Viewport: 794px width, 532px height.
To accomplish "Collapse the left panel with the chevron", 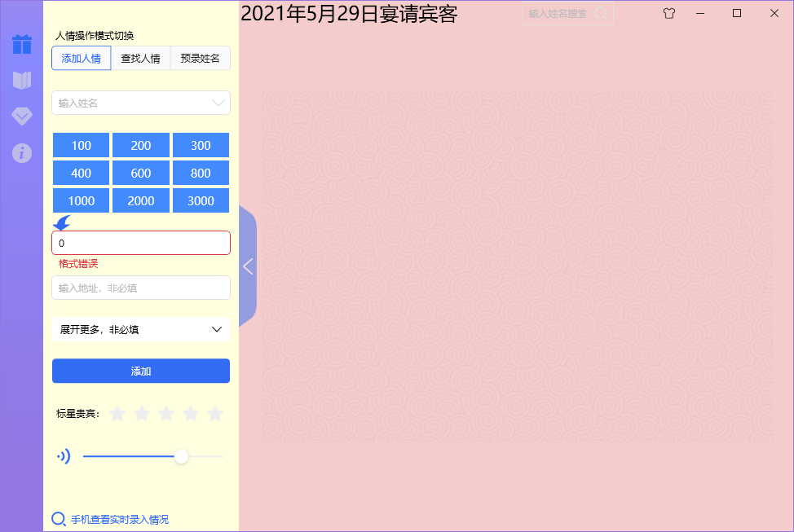I will click(x=247, y=266).
